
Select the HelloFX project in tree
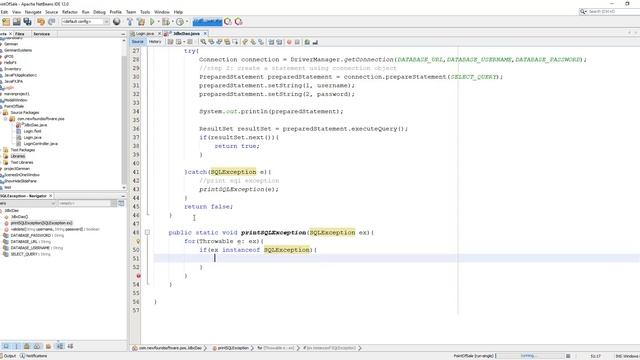coord(10,63)
